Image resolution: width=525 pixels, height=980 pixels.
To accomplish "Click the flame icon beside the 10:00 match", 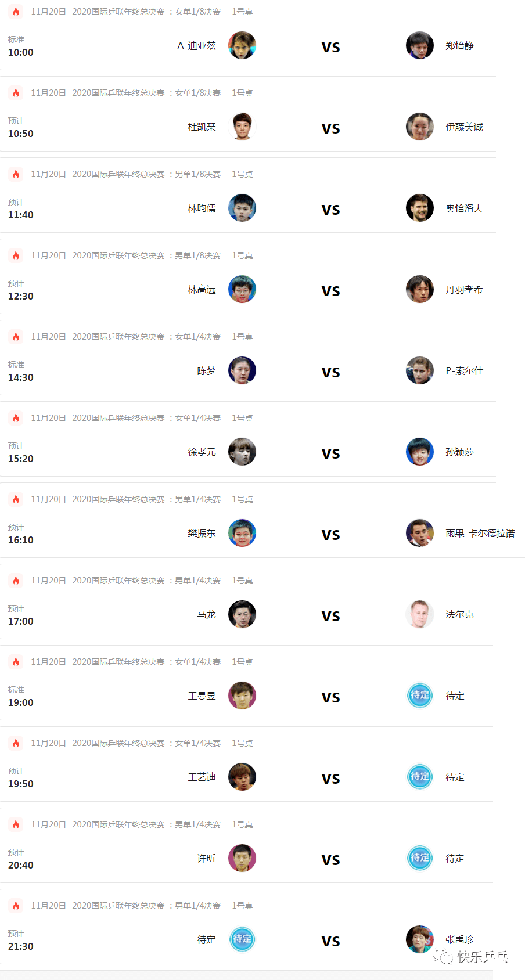I will pos(16,12).
